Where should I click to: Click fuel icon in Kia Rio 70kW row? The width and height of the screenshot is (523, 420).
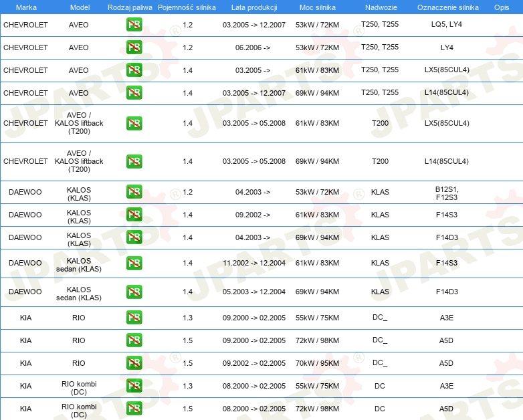(134, 363)
